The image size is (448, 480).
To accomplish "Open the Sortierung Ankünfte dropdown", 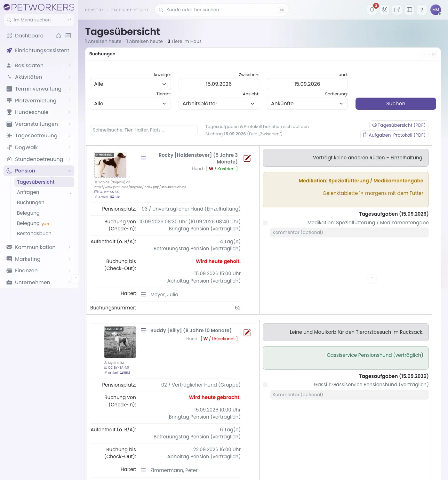I will pos(307,104).
